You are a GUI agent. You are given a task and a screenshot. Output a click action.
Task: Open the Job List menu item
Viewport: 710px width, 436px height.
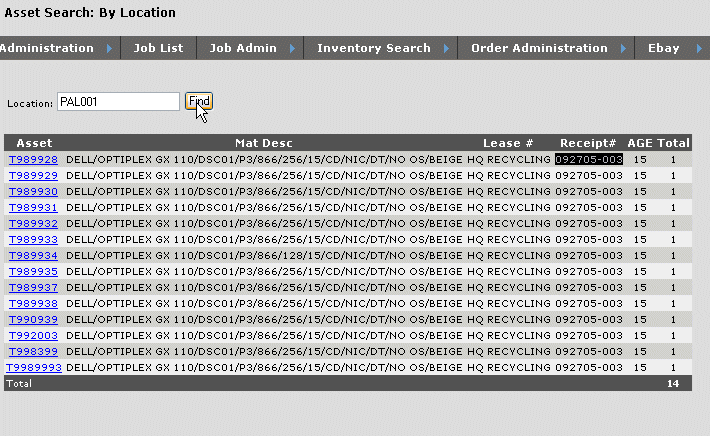[x=158, y=48]
